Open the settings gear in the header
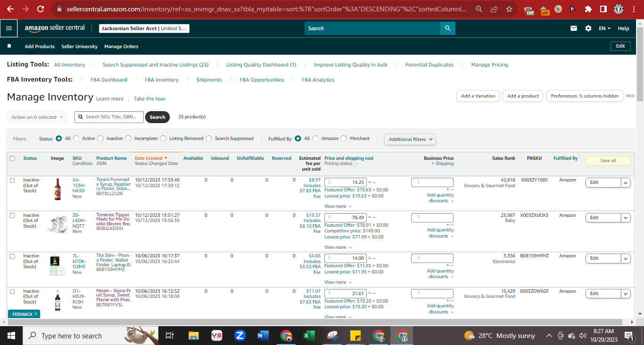The height and width of the screenshot is (345, 644). pos(588,28)
